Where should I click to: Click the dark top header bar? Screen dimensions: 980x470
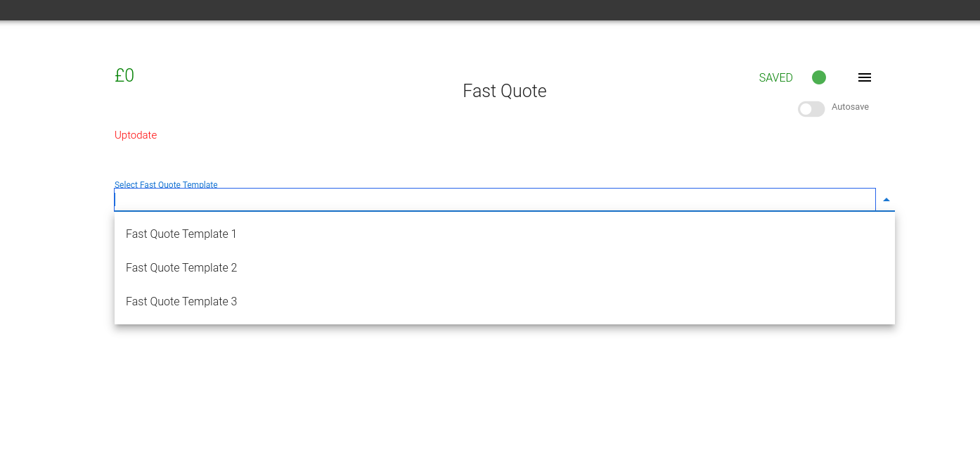490,10
